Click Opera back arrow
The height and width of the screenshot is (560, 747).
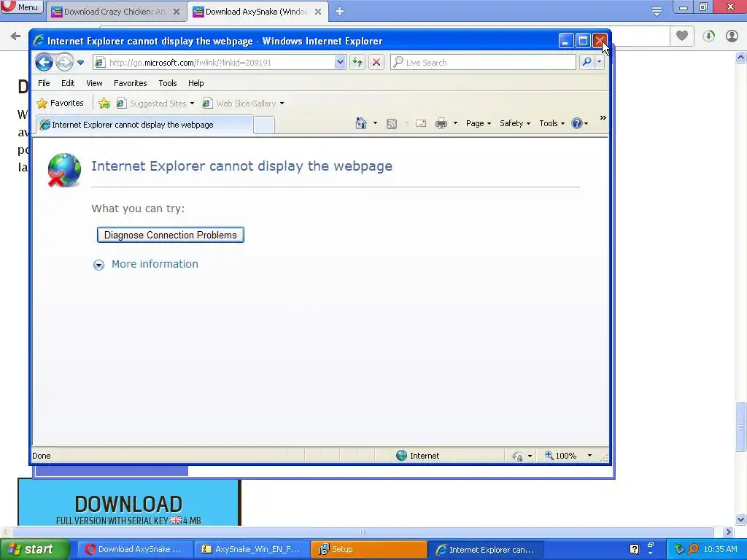[x=15, y=36]
